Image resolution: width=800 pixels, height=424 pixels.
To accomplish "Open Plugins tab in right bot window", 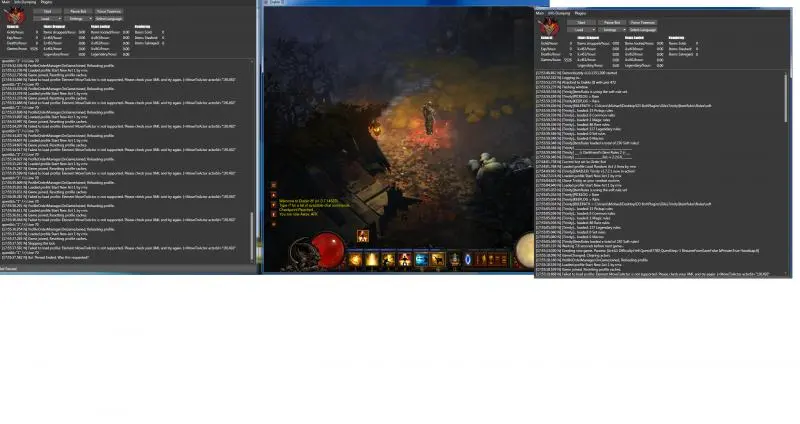I will (x=581, y=13).
